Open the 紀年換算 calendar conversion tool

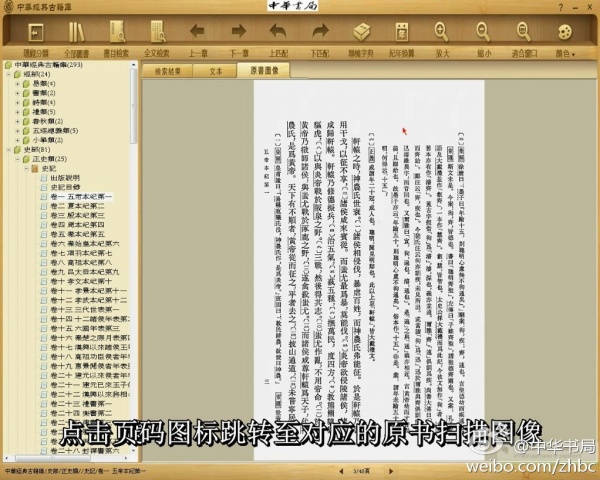pyautogui.click(x=402, y=32)
